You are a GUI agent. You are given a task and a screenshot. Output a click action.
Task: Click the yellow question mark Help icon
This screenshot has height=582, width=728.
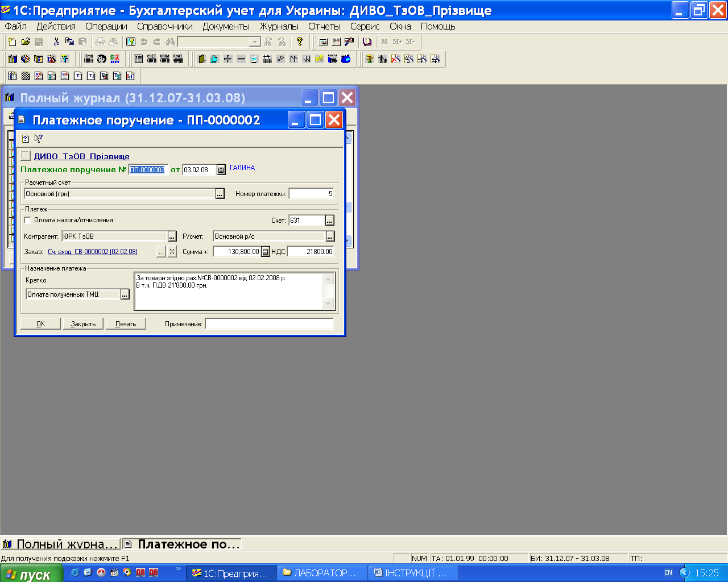pos(300,41)
